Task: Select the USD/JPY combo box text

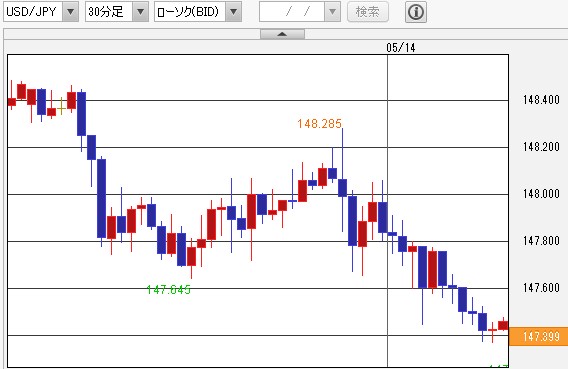Action: tap(33, 12)
